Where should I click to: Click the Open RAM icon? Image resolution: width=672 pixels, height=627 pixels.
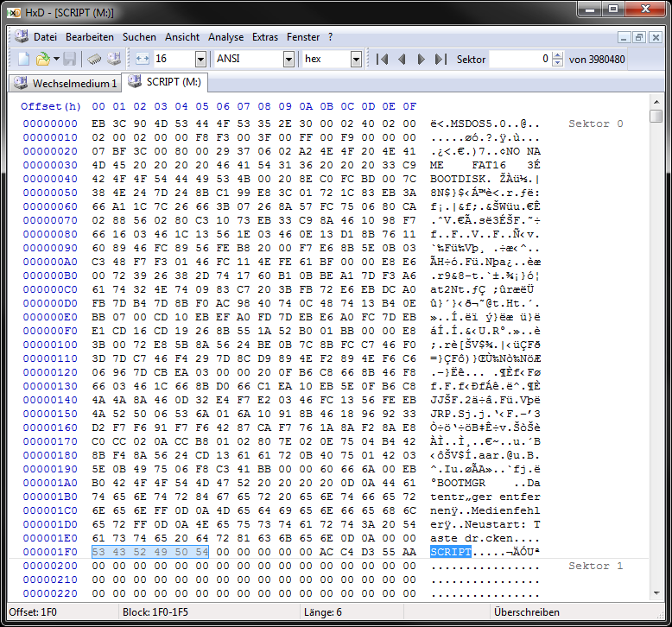click(94, 59)
